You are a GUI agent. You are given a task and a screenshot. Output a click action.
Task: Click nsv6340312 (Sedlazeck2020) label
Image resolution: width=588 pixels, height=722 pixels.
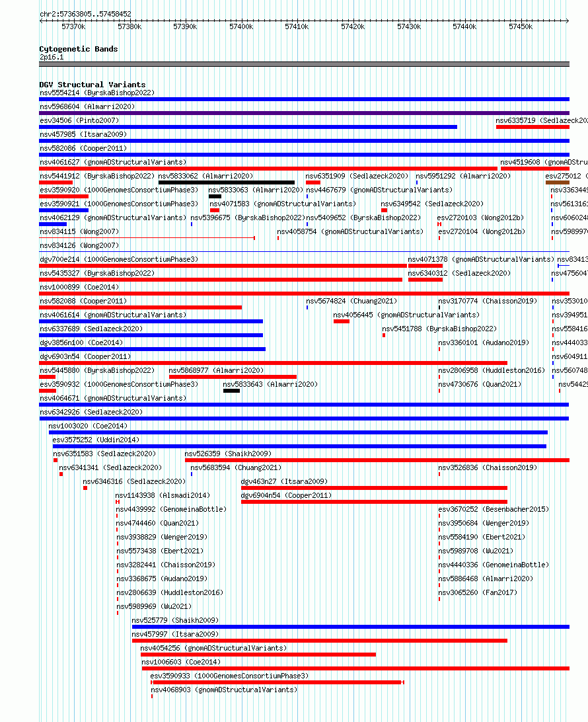click(459, 273)
